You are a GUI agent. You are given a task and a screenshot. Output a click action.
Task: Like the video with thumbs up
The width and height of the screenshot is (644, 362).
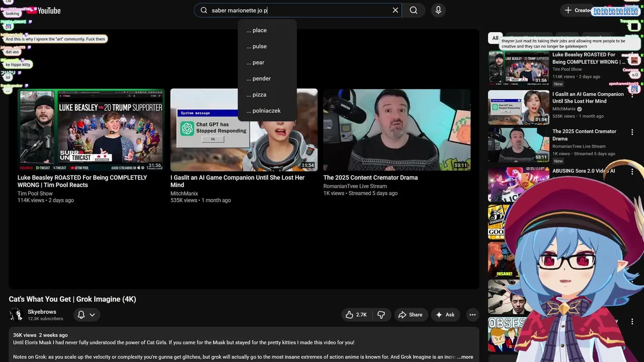coord(356,315)
